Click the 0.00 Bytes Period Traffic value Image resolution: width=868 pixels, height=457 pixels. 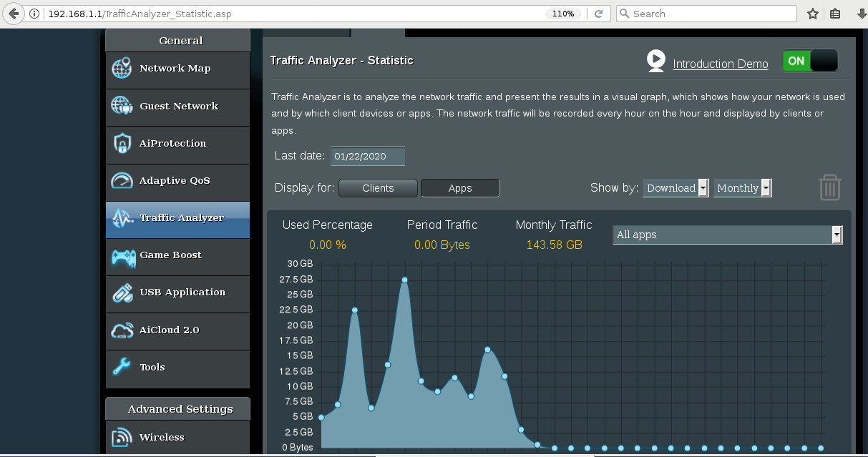click(x=442, y=245)
